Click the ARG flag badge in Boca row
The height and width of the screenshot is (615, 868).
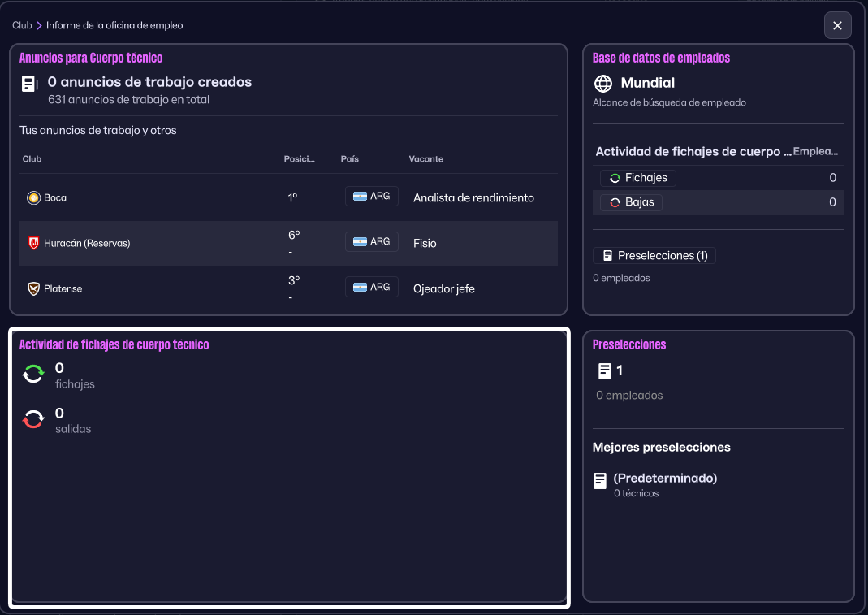[x=371, y=196]
